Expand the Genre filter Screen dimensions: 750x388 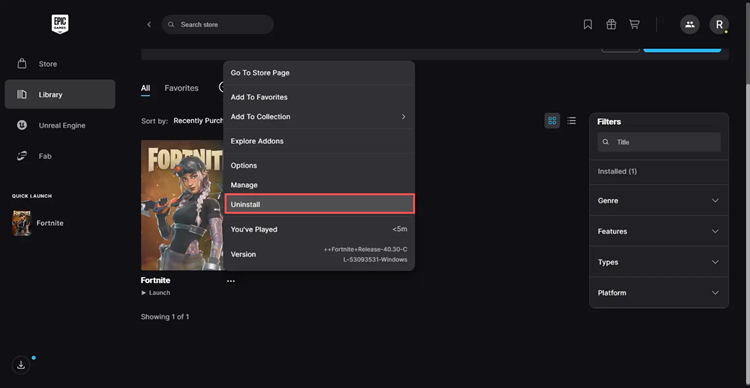659,200
